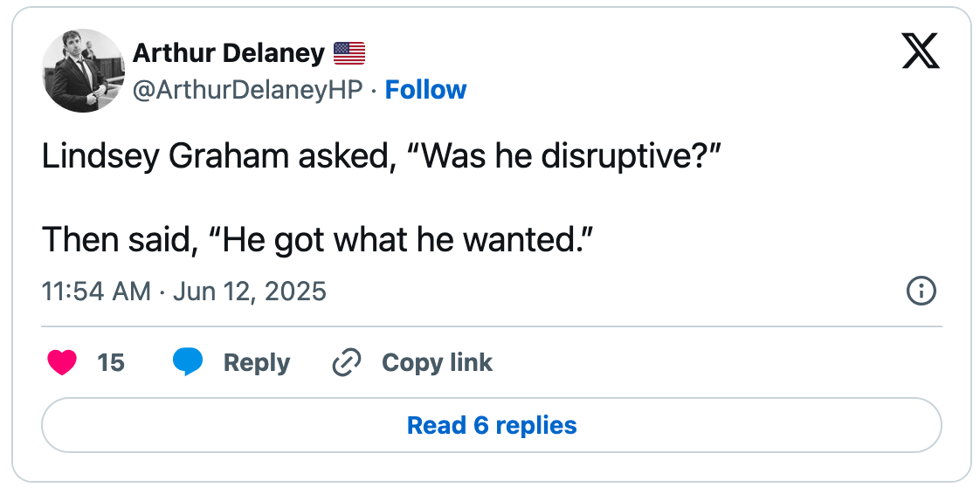Click the words "Then said" in tweet
Screen dimensions: 980x494
click(116, 238)
